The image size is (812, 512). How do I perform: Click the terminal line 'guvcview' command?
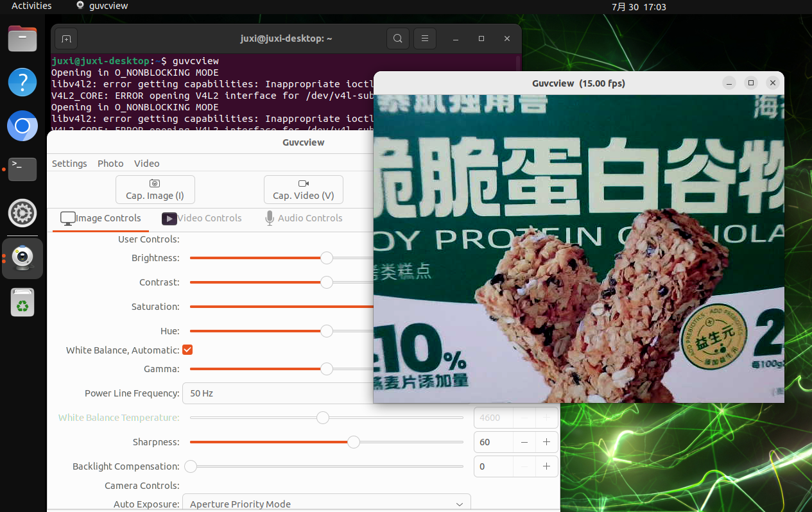pyautogui.click(x=196, y=61)
